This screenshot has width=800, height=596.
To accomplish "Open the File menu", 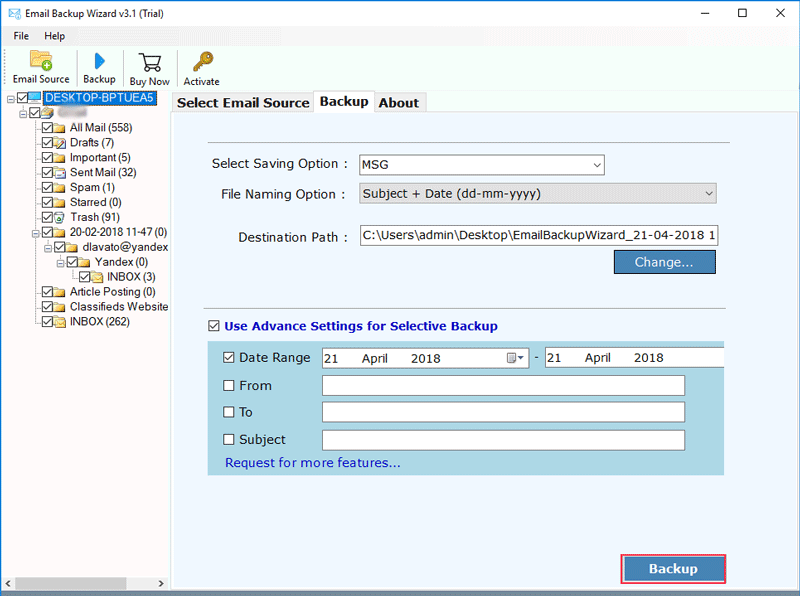I will [21, 36].
